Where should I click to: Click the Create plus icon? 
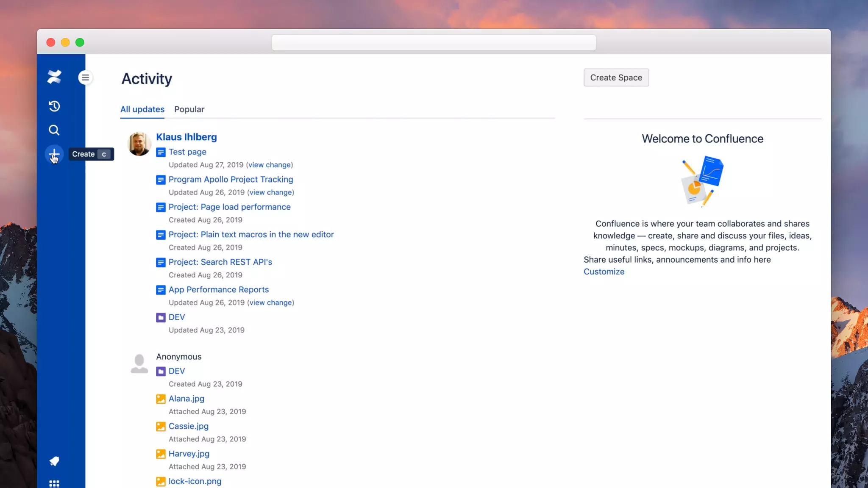[54, 154]
